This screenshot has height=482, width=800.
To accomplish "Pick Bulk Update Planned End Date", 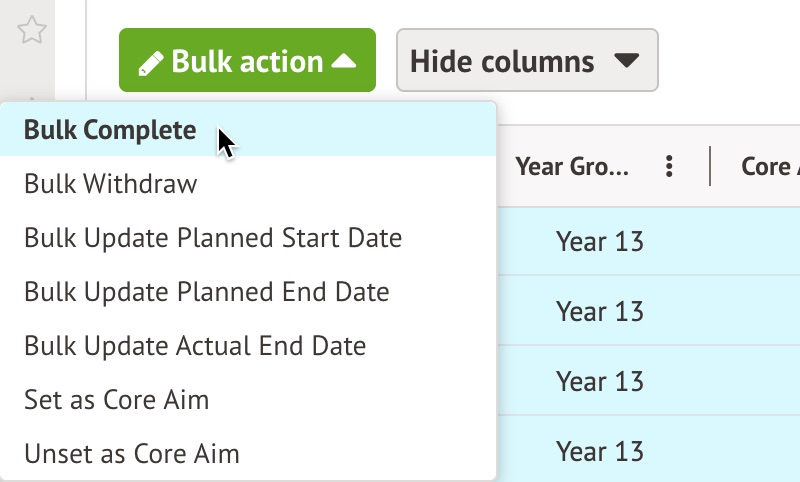I will [207, 292].
